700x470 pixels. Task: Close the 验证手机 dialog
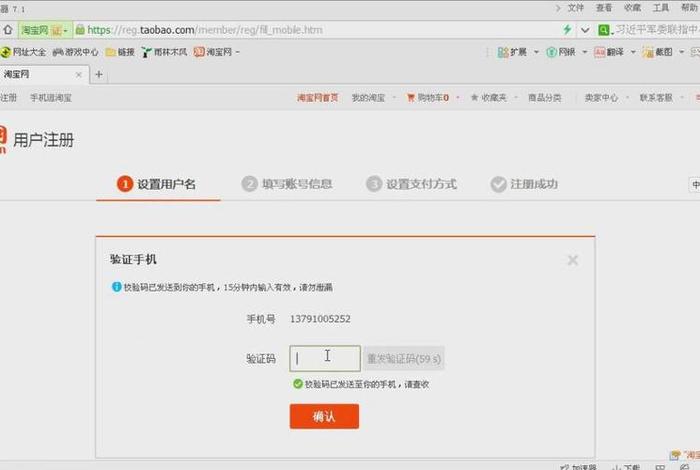point(573,260)
